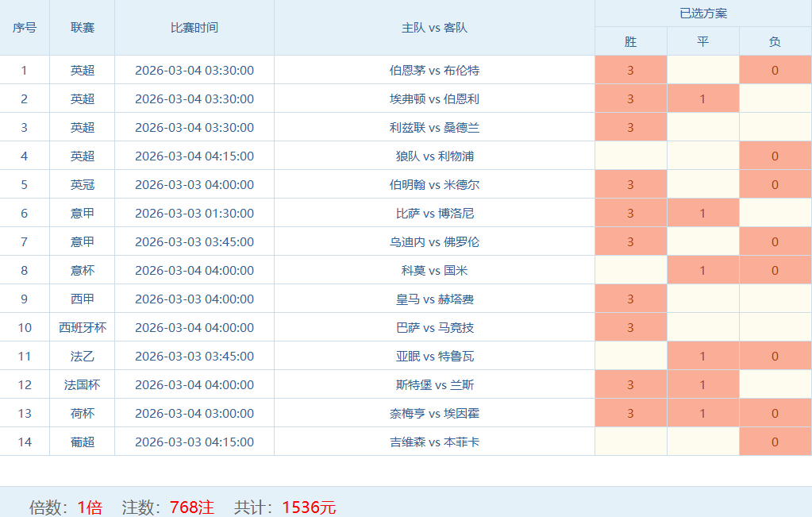Viewport: 812px width, 517px height.
Task: Deselect the 胜 pick for 皇马 vs 赫塔费
Action: (630, 299)
